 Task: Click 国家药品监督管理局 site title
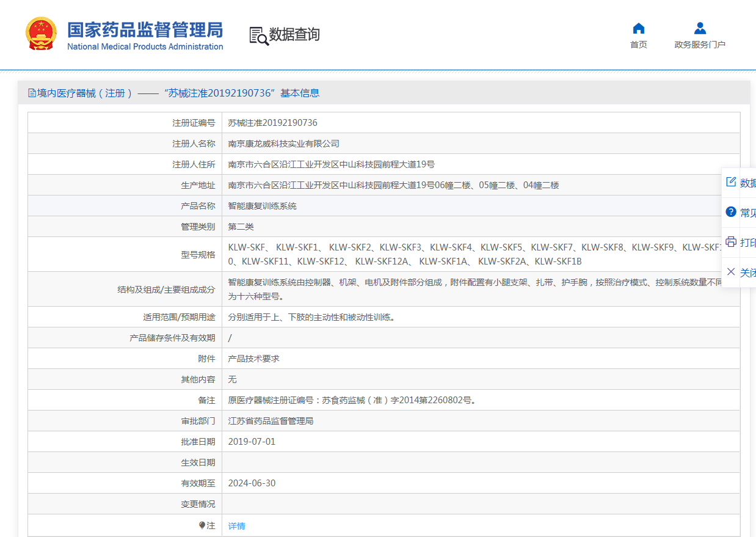(x=145, y=29)
